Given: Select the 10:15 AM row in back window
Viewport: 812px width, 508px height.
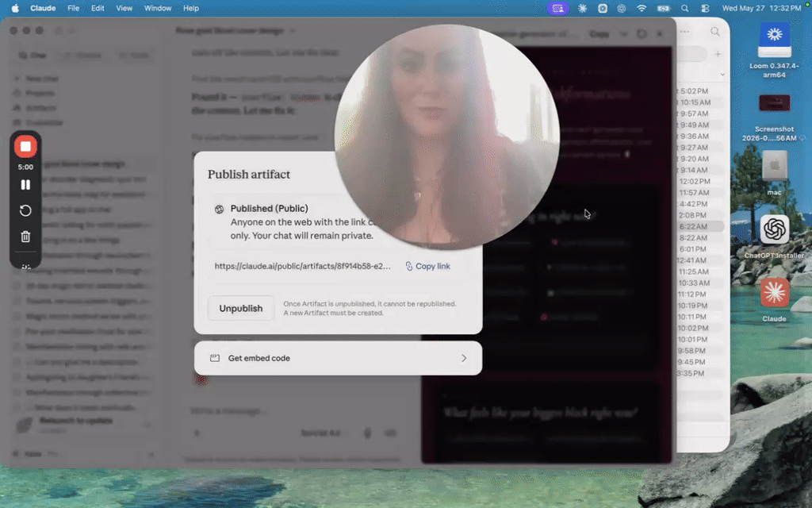Looking at the screenshot, I should coord(699,102).
